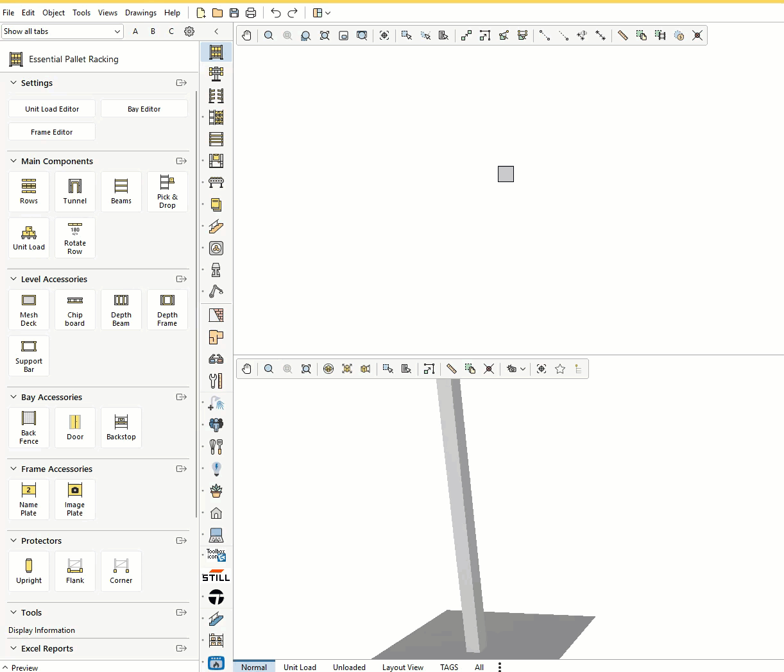Expand the Preview panel
The image size is (784, 672).
click(x=20, y=668)
